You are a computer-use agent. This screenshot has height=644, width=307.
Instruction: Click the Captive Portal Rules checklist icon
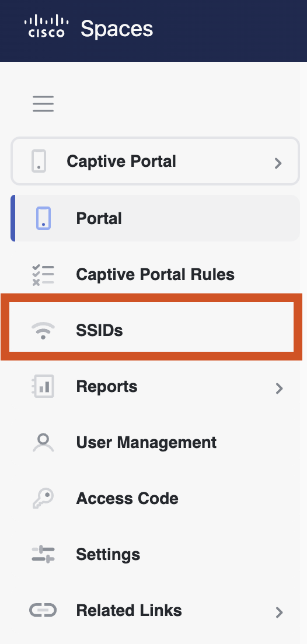click(43, 274)
